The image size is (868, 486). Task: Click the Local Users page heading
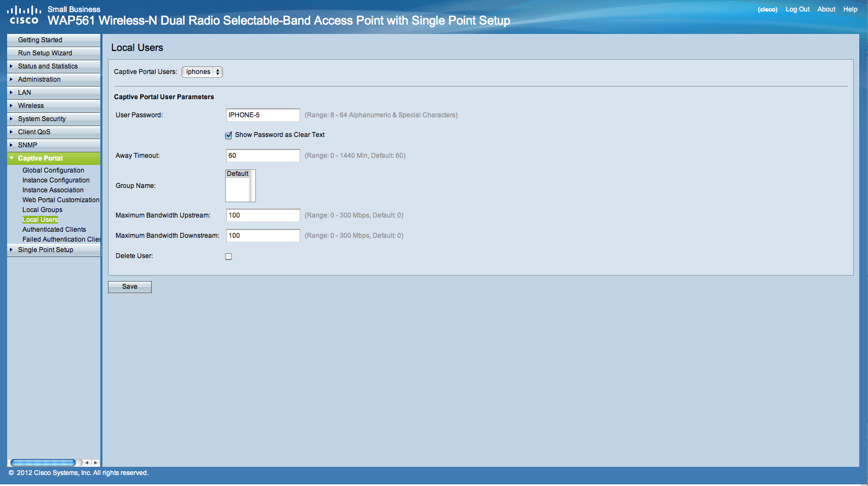point(137,48)
